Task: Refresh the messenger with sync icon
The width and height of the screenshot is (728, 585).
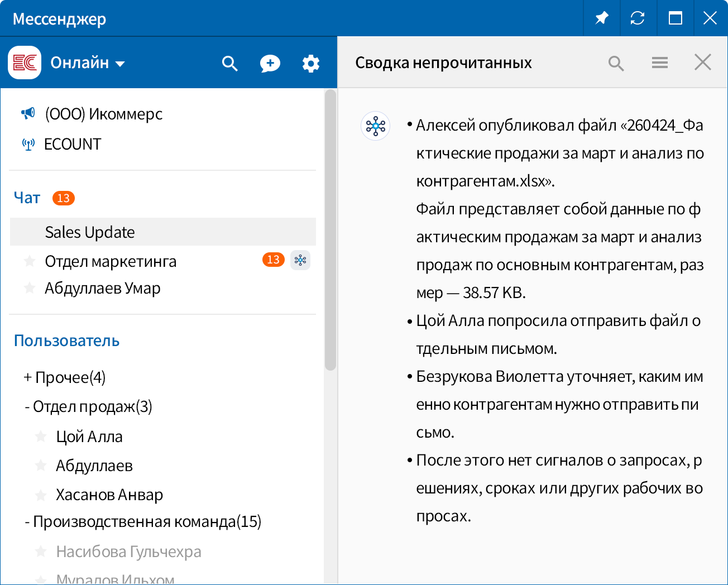Action: (x=638, y=18)
